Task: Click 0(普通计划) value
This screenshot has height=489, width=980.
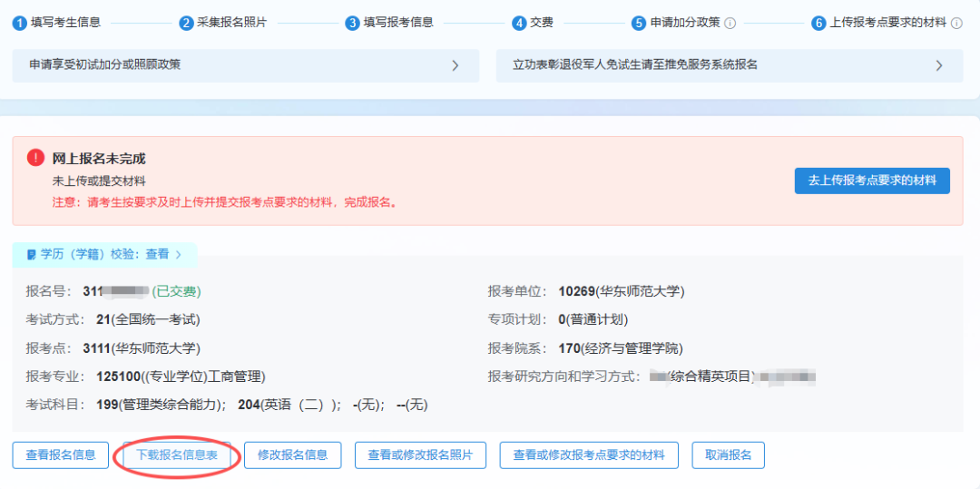Action: (x=593, y=319)
